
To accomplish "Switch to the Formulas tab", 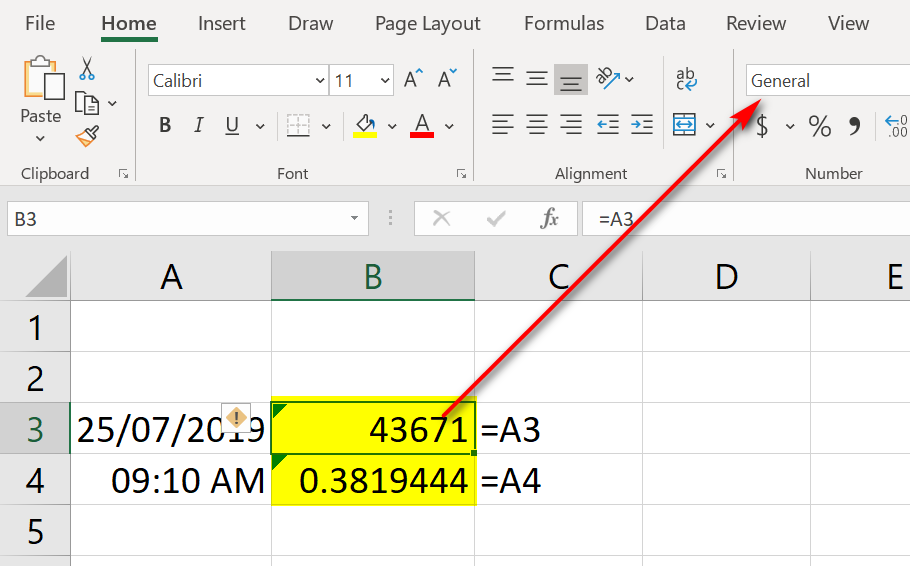I will pyautogui.click(x=564, y=24).
